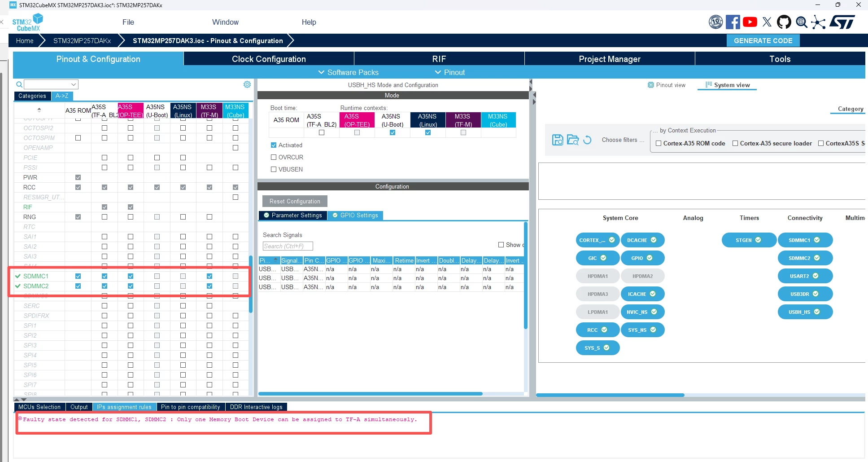Open the ST community network icon
Image resolution: width=868 pixels, height=462 pixels.
coord(818,22)
